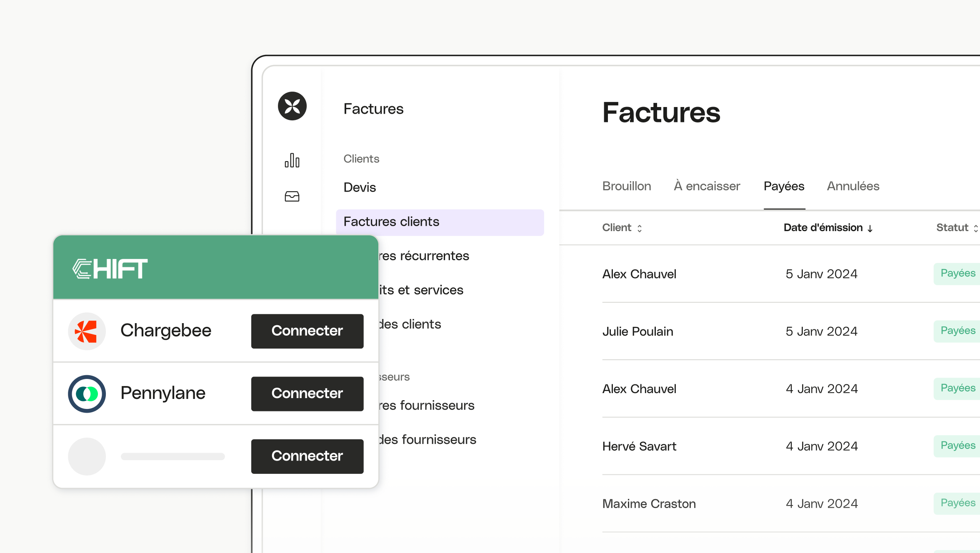
Task: Select the Payées tab in Factures
Action: click(783, 187)
